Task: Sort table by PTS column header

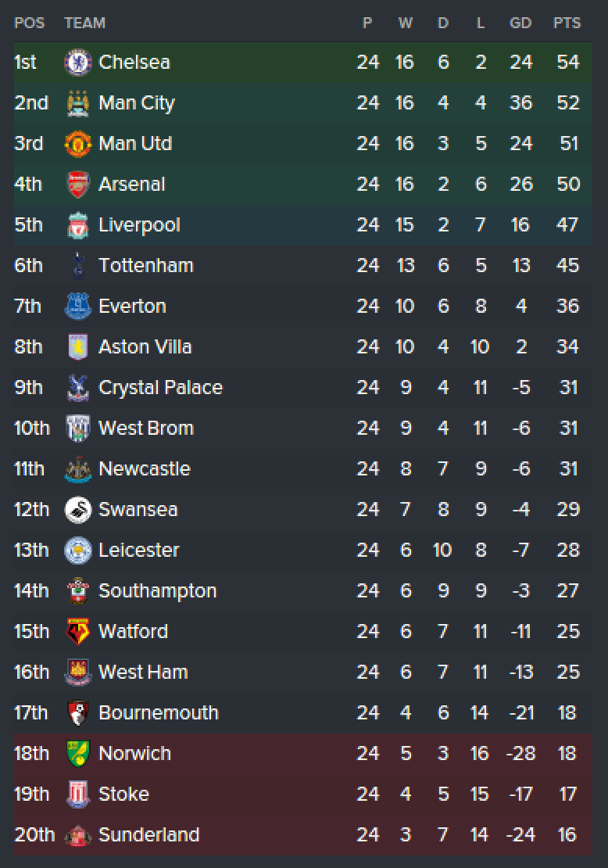Action: click(x=567, y=23)
